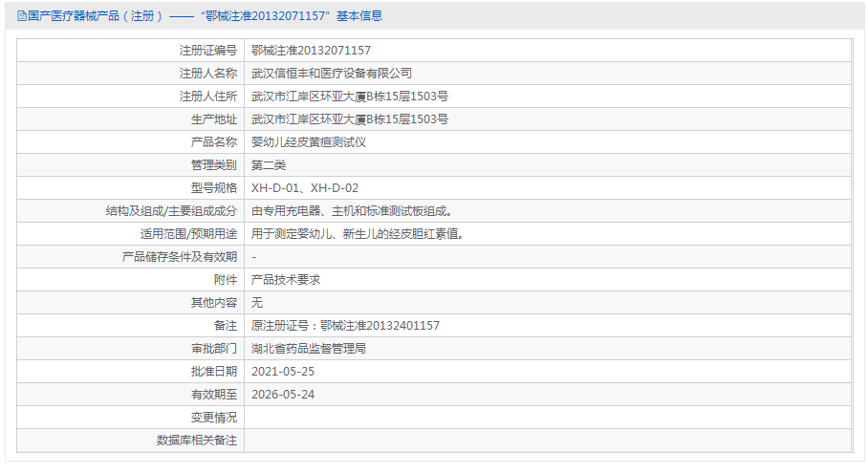
Task: Click the address value in the 生产地址 row
Action: tap(350, 118)
